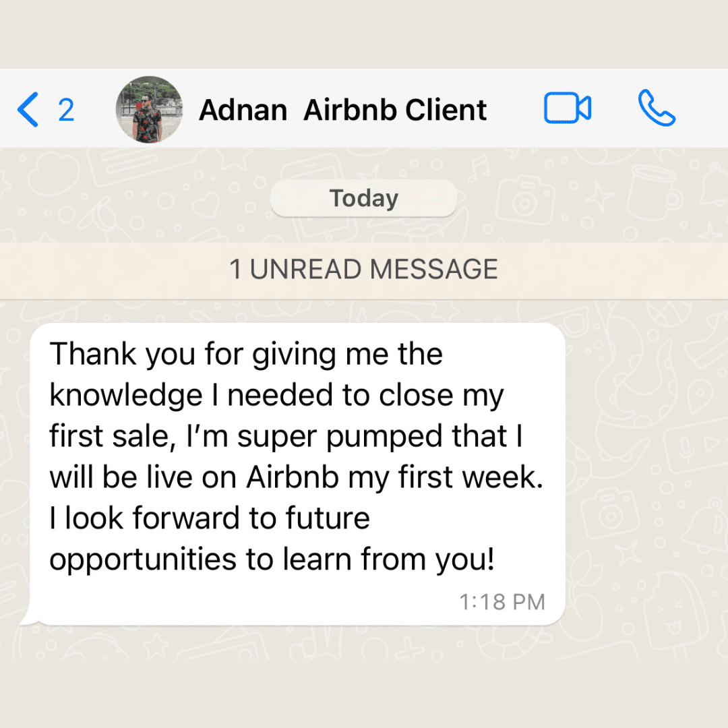This screenshot has width=728, height=728.
Task: Tap the message bubble tail corner
Action: click(29, 620)
